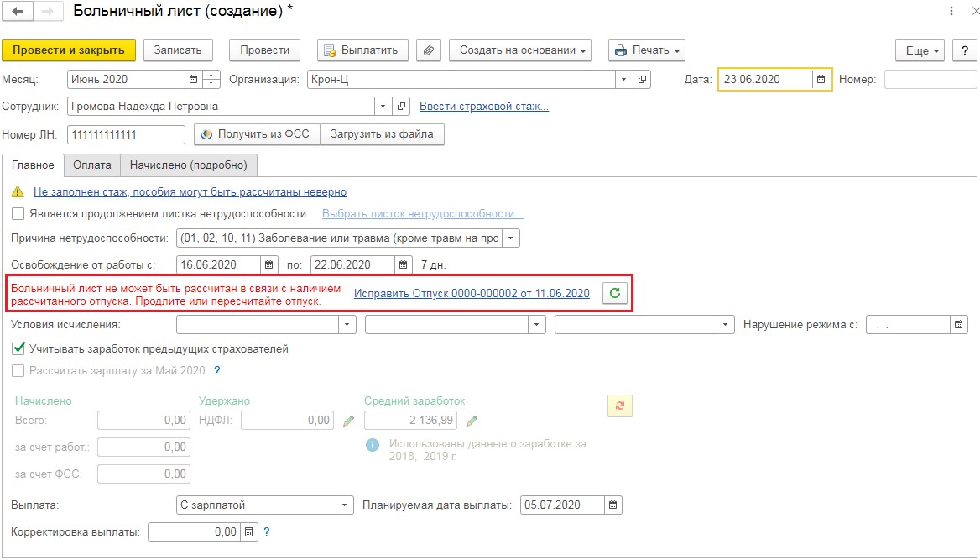Screen dimensions: 980x560
Task: Toggle 'Рассчитать зарплату за Май 2020' checkbox
Action: (18, 370)
